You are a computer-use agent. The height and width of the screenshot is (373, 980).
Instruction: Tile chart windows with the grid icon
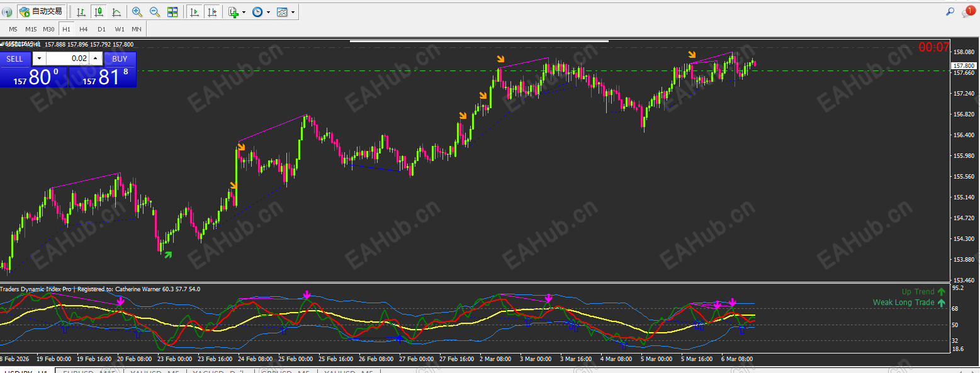(x=172, y=11)
